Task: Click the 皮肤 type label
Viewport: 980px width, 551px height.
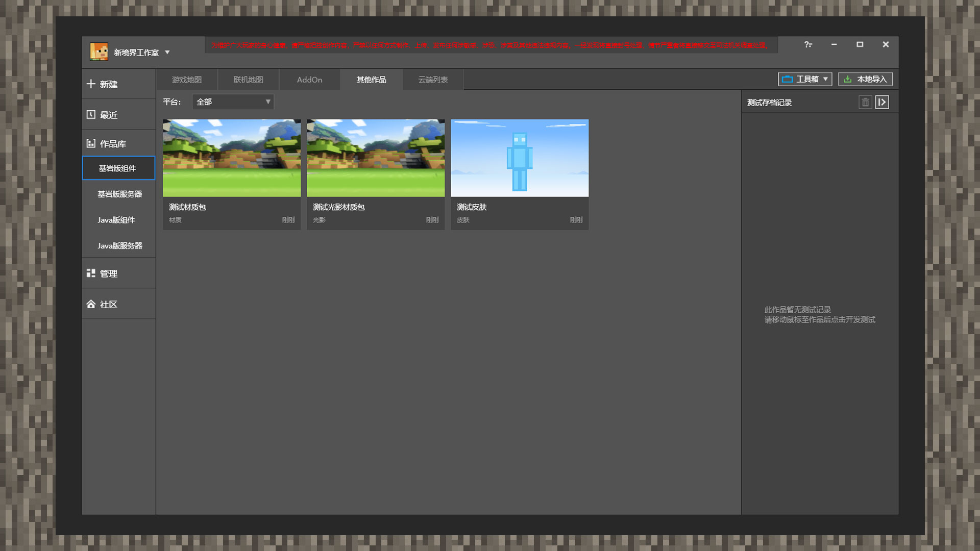Action: pos(463,220)
